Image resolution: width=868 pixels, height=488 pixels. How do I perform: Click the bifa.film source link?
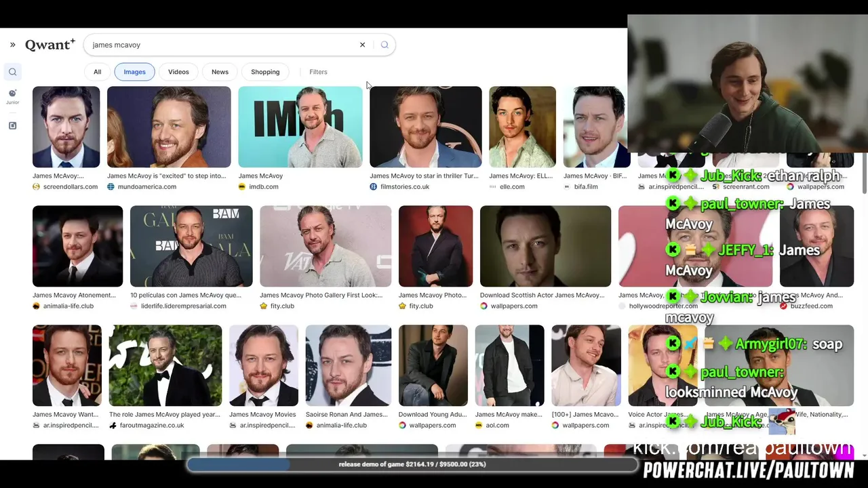click(x=586, y=187)
